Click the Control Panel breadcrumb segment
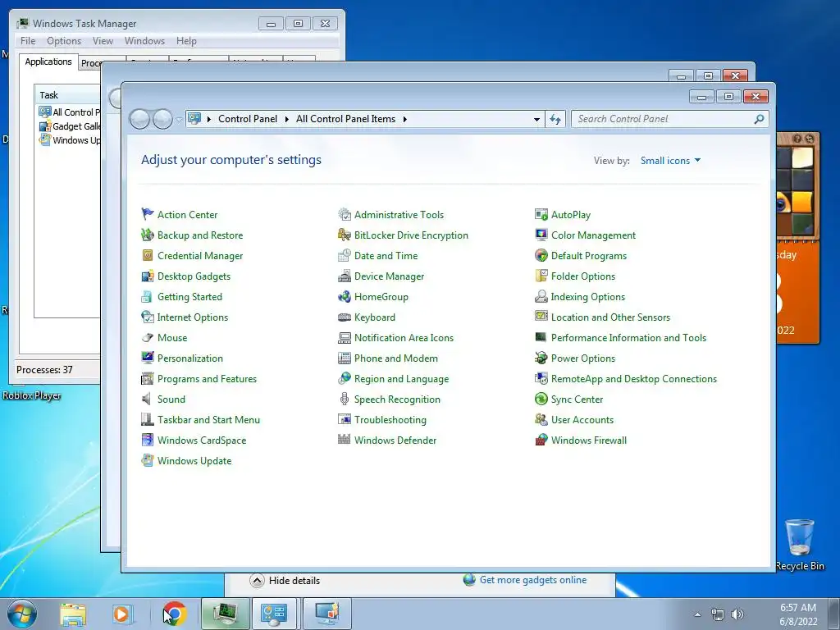The width and height of the screenshot is (840, 630). click(248, 119)
